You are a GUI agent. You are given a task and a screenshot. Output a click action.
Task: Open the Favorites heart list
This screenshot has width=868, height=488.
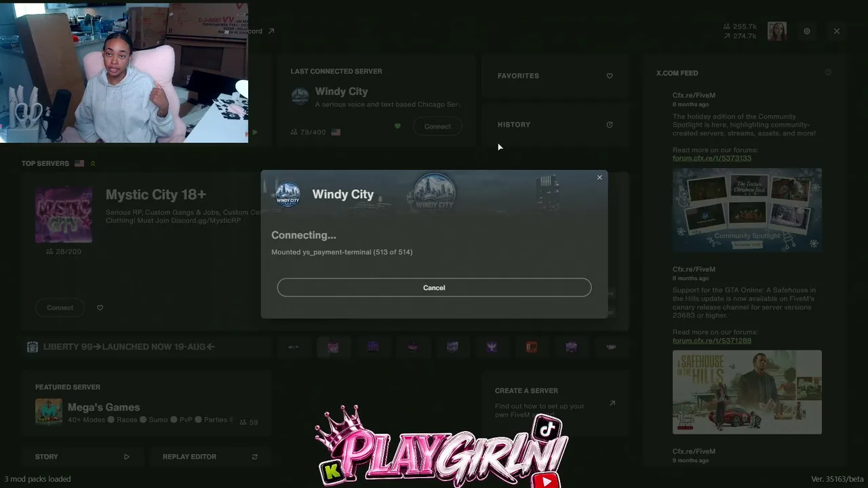pos(610,76)
